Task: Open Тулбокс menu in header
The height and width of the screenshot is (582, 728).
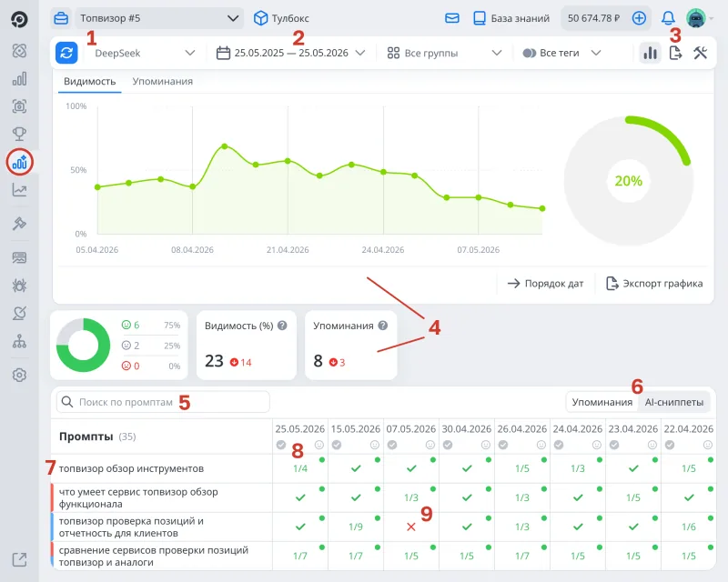Action: coord(281,18)
